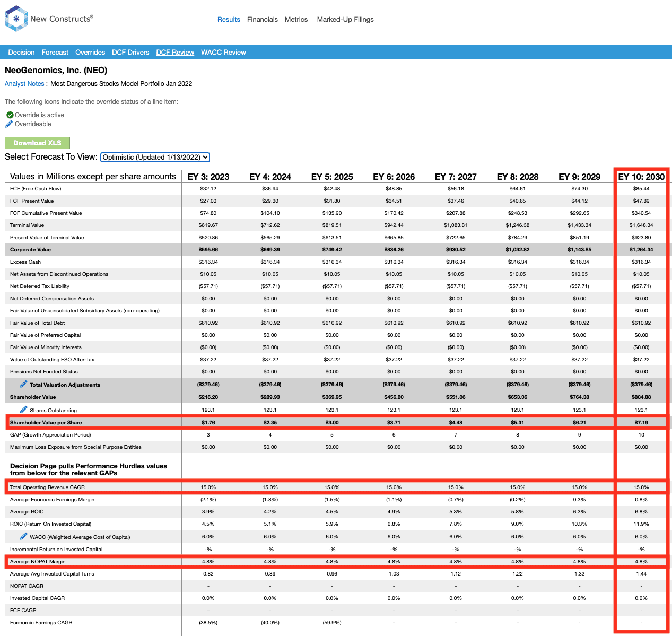Click pencil icon beside Total Valuation Adjustments

[24, 384]
